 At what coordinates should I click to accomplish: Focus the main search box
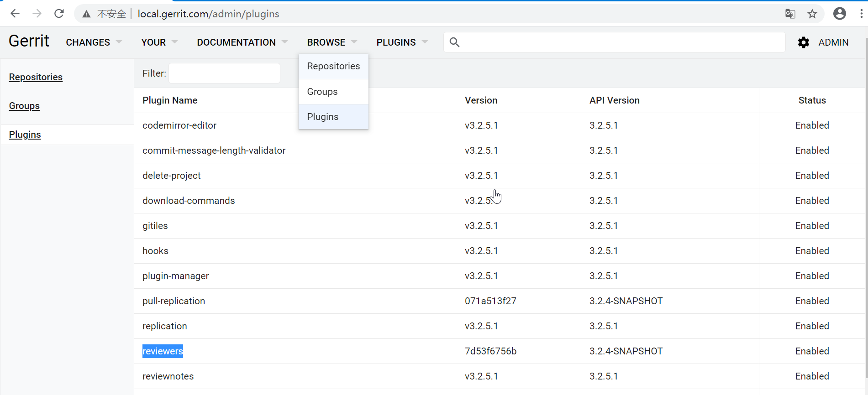614,42
